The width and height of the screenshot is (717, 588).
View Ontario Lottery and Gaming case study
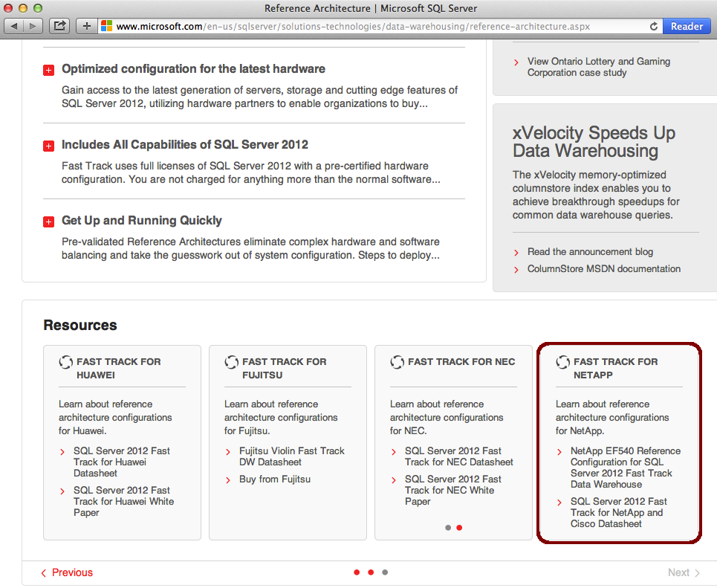[599, 67]
